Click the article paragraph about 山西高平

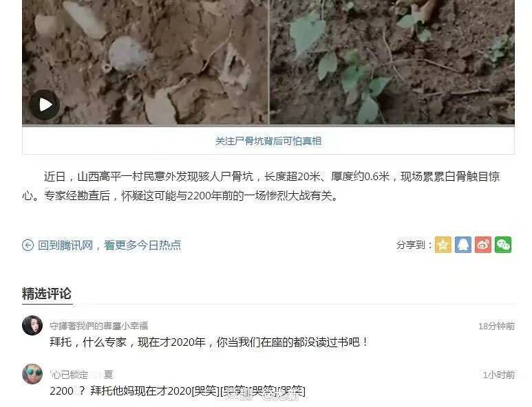click(261, 186)
